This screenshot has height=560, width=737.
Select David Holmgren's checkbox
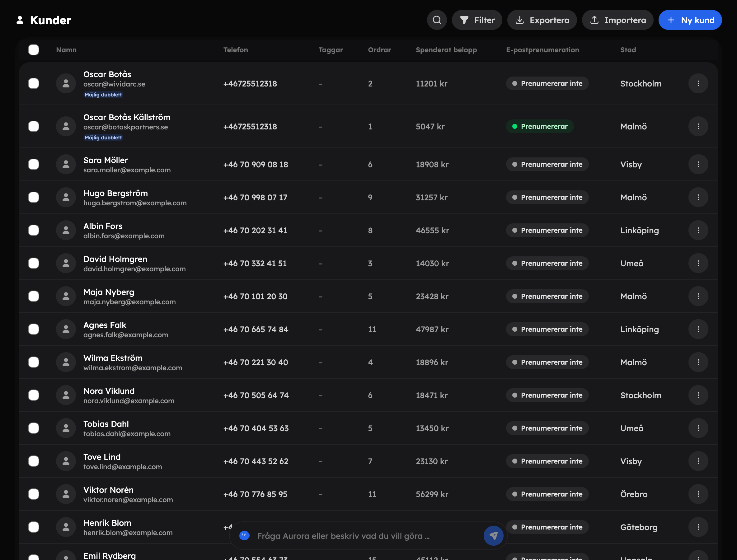[x=34, y=263]
